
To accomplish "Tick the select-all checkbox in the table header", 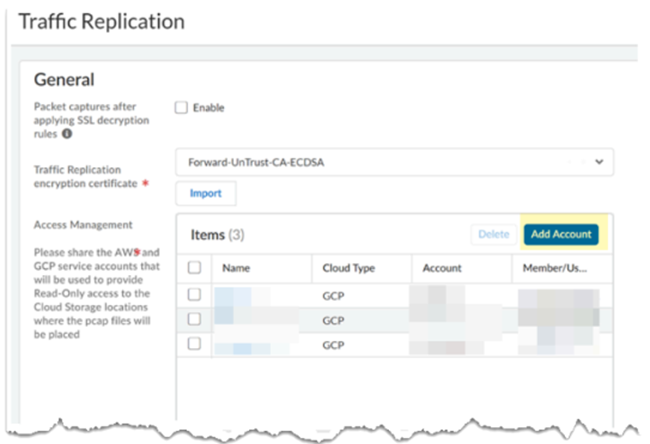I will click(195, 268).
